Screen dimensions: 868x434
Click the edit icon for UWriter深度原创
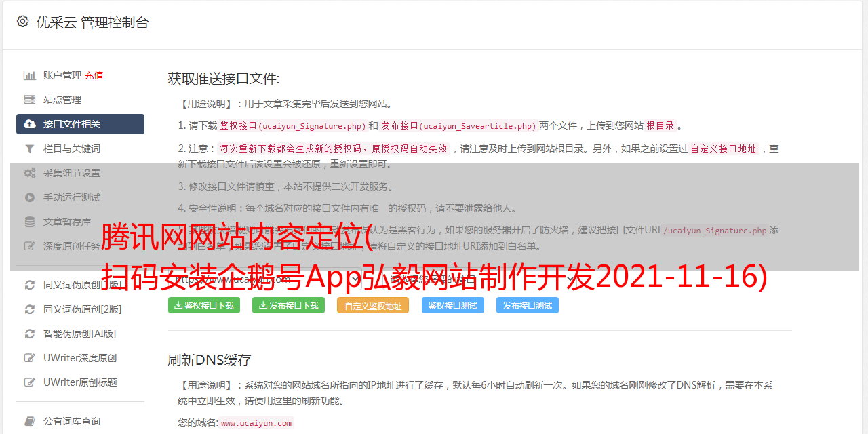point(30,358)
